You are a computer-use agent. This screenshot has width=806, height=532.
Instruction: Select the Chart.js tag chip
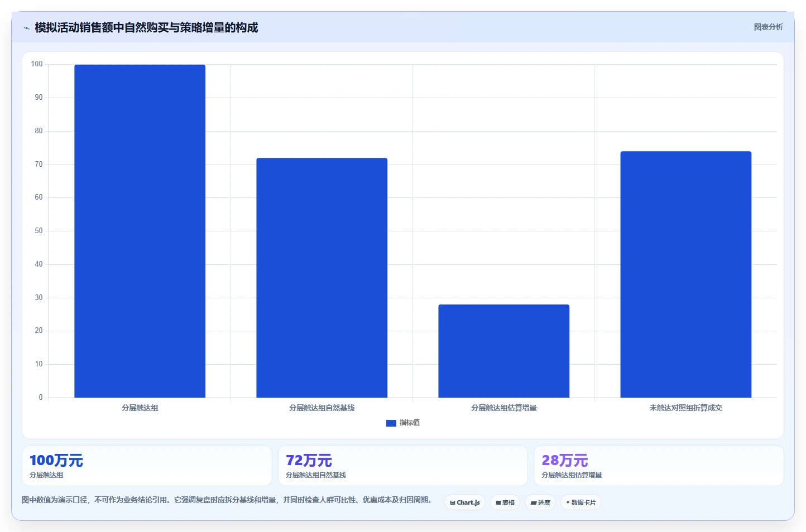465,502
